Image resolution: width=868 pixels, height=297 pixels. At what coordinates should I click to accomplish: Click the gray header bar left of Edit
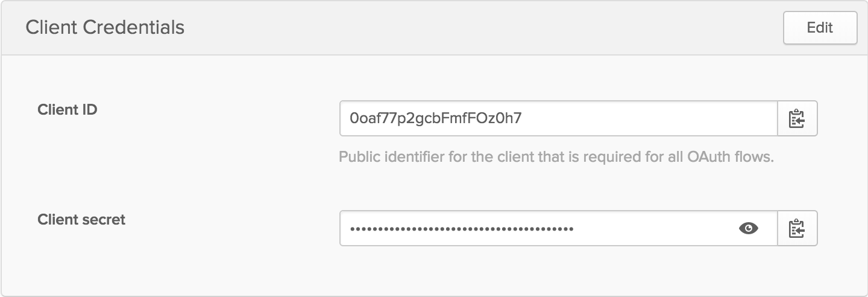click(x=482, y=28)
